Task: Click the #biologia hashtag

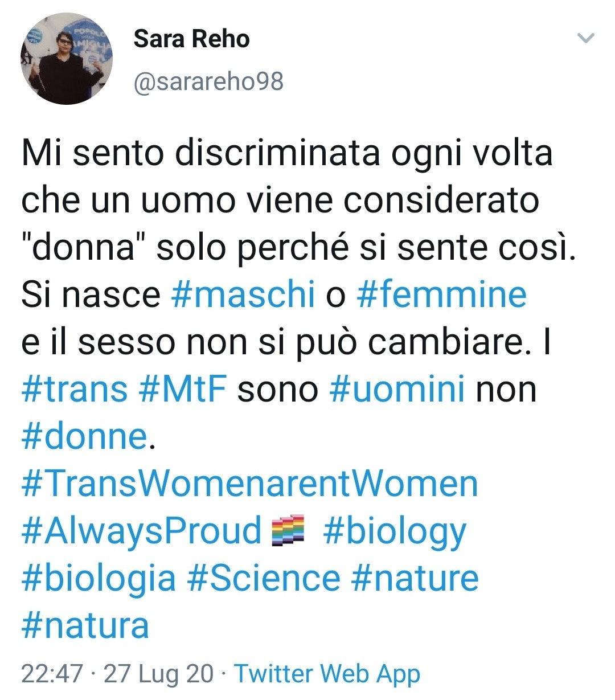Action: tap(99, 578)
